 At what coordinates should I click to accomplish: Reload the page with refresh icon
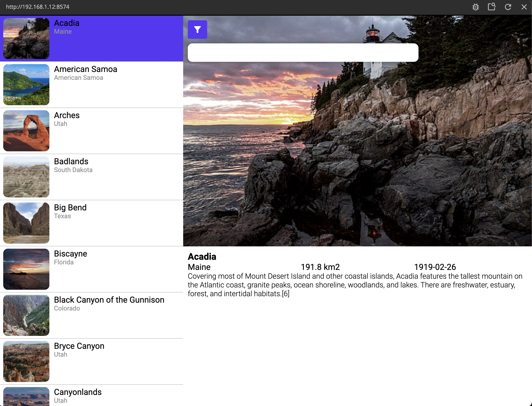point(508,7)
